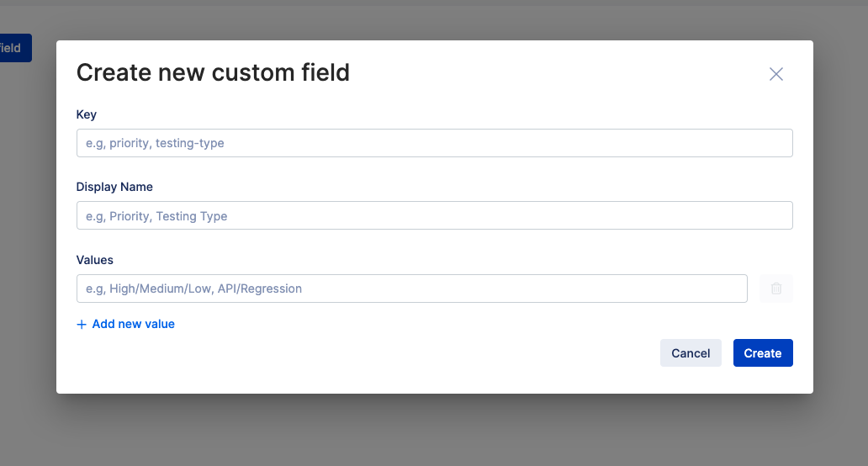Click the plus icon before Add new value
Viewport: 868px width, 466px height.
click(x=82, y=325)
